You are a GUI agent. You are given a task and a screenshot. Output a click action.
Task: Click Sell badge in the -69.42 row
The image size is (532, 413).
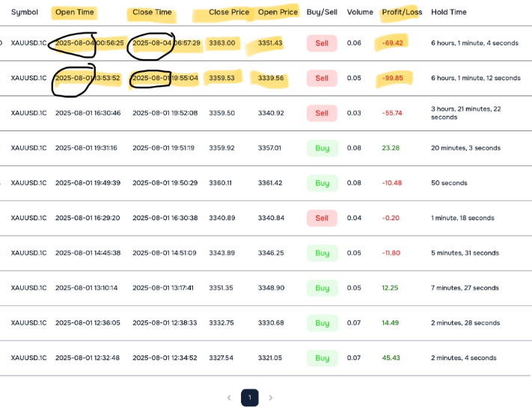click(x=322, y=43)
